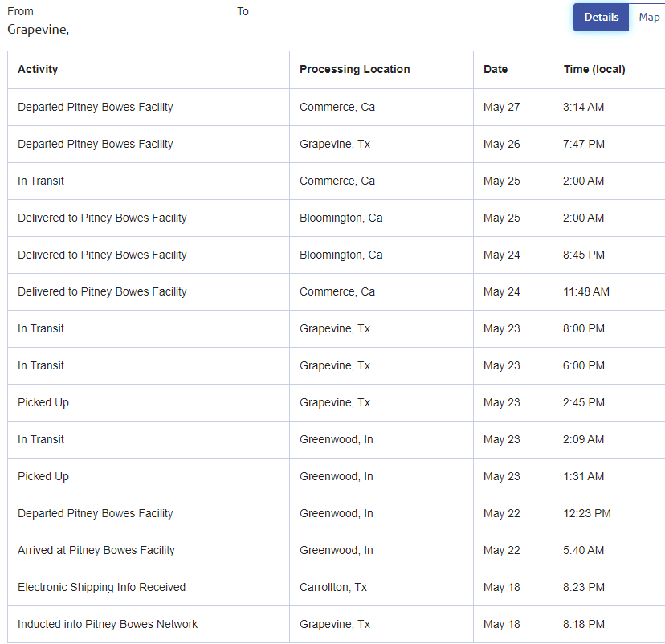Image resolution: width=665 pixels, height=644 pixels.
Task: Click the Inducted into Pitney Bowes Network row
Action: tap(109, 624)
